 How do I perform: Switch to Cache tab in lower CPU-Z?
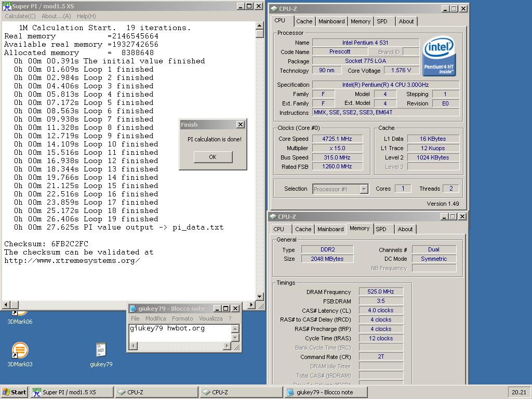click(x=303, y=229)
